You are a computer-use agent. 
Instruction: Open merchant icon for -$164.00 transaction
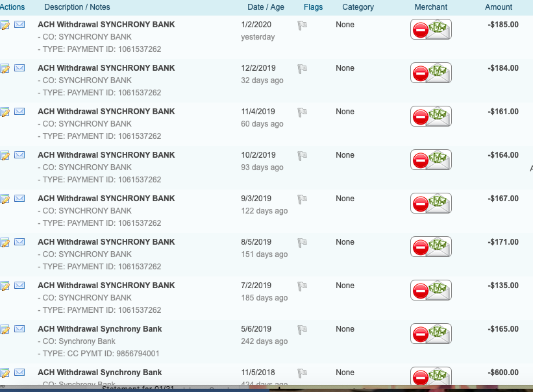click(x=430, y=160)
